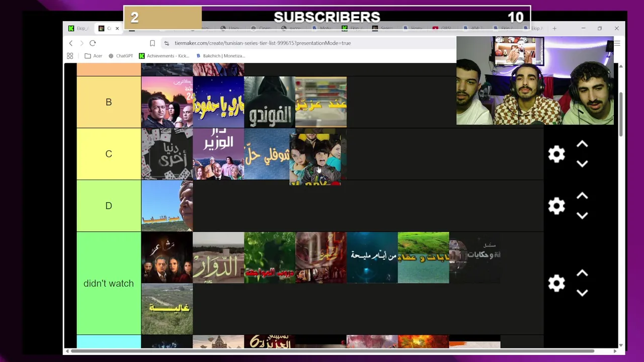
Task: Select the B tier label
Action: click(109, 102)
